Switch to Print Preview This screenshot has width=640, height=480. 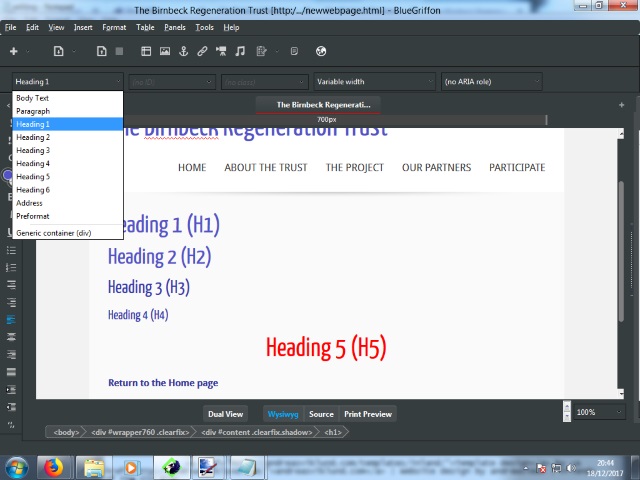(368, 414)
